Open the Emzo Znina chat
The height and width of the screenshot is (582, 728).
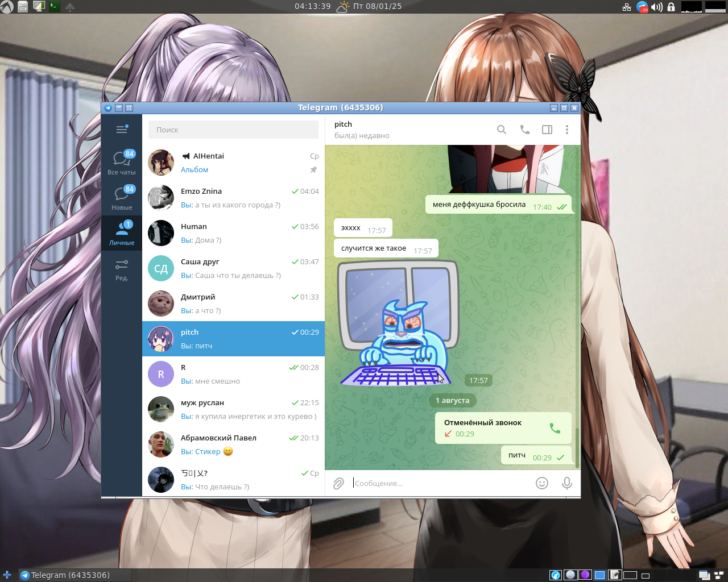(x=233, y=198)
